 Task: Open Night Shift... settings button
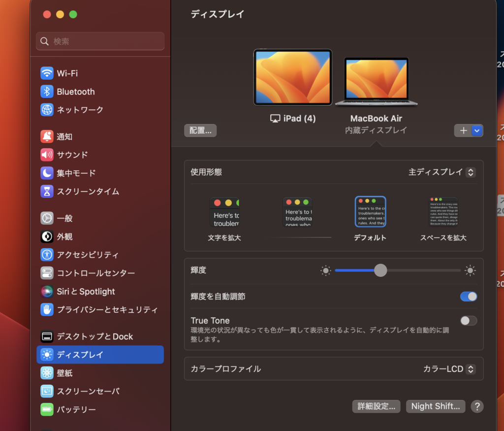click(436, 406)
